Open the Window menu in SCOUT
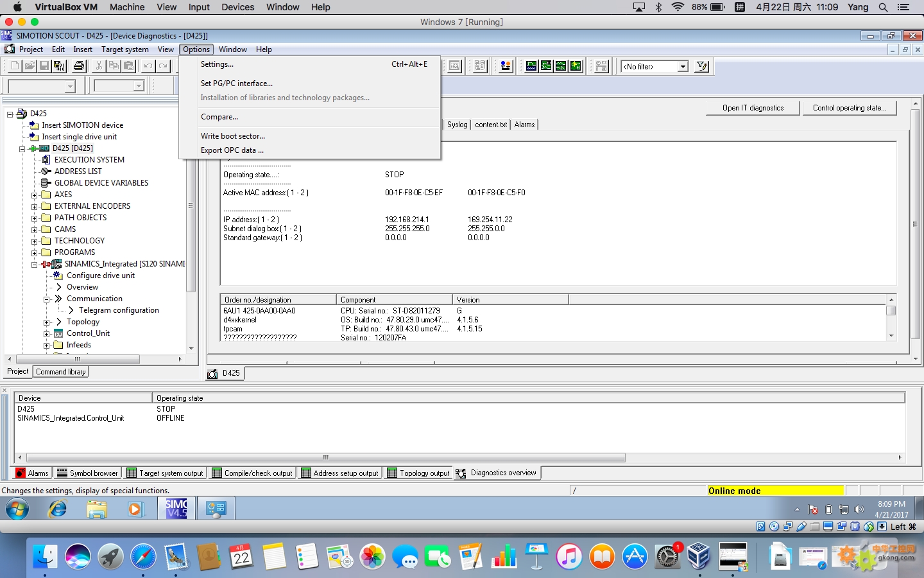924x578 pixels. pyautogui.click(x=232, y=49)
